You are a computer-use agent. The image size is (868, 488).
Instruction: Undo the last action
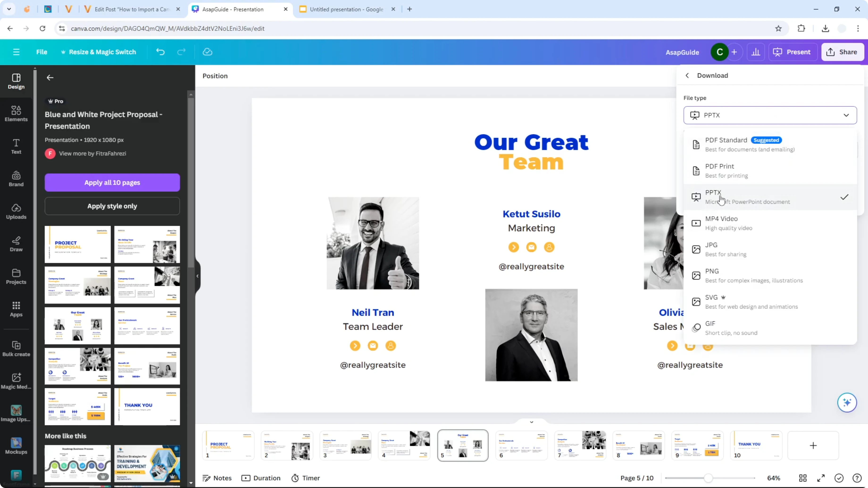tap(160, 52)
